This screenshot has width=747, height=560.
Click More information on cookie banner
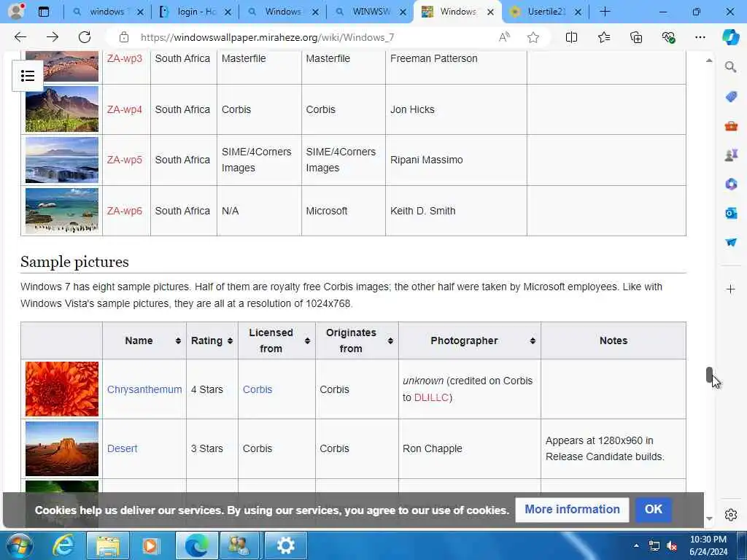pyautogui.click(x=572, y=510)
